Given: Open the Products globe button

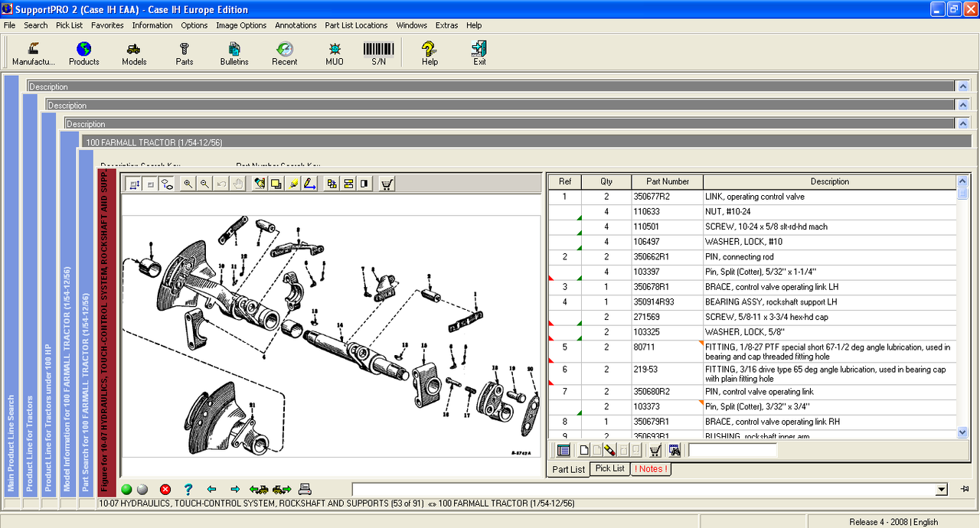Looking at the screenshot, I should tap(84, 54).
